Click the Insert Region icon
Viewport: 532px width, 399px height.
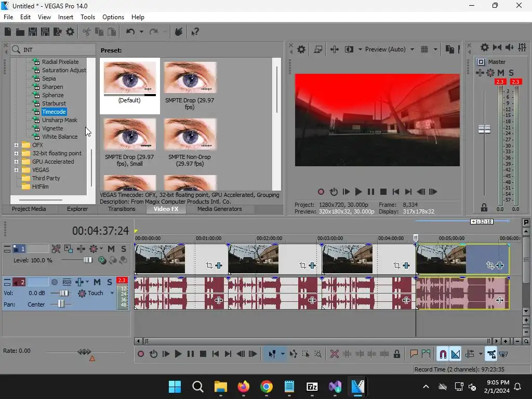(426, 354)
